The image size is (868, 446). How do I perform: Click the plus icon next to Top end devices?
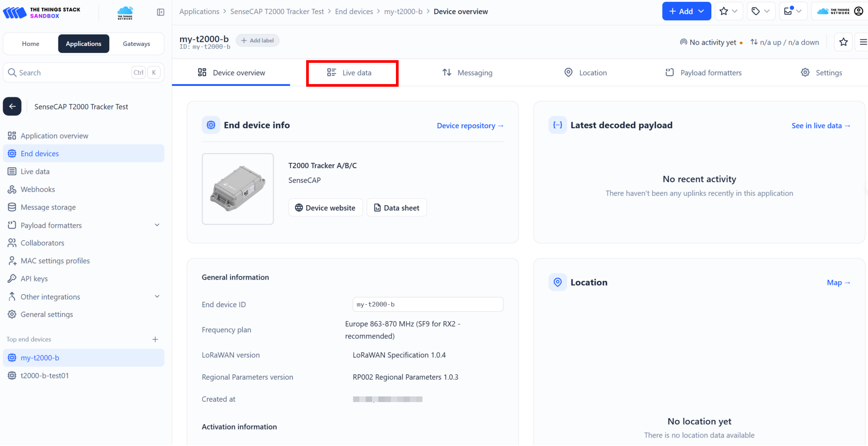click(x=155, y=339)
